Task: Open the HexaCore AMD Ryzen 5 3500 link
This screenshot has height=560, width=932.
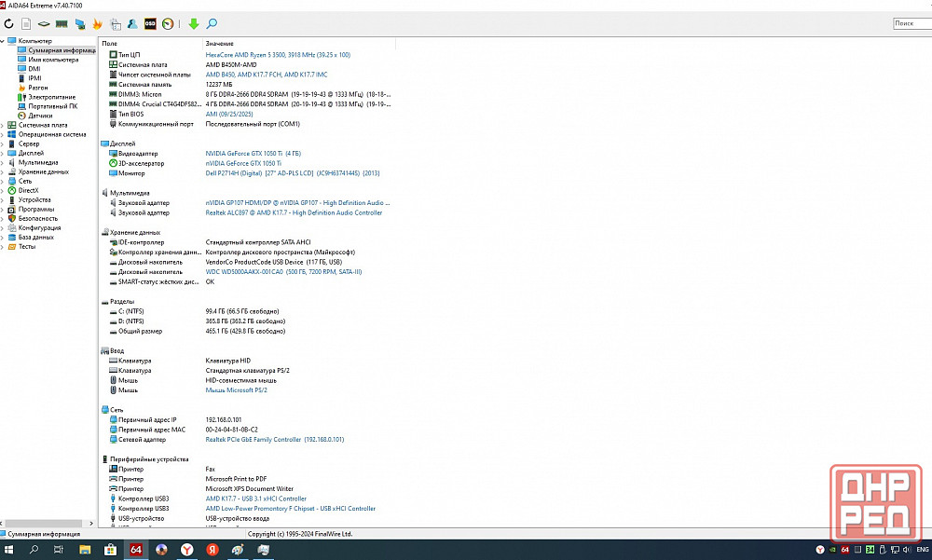Action: click(278, 55)
